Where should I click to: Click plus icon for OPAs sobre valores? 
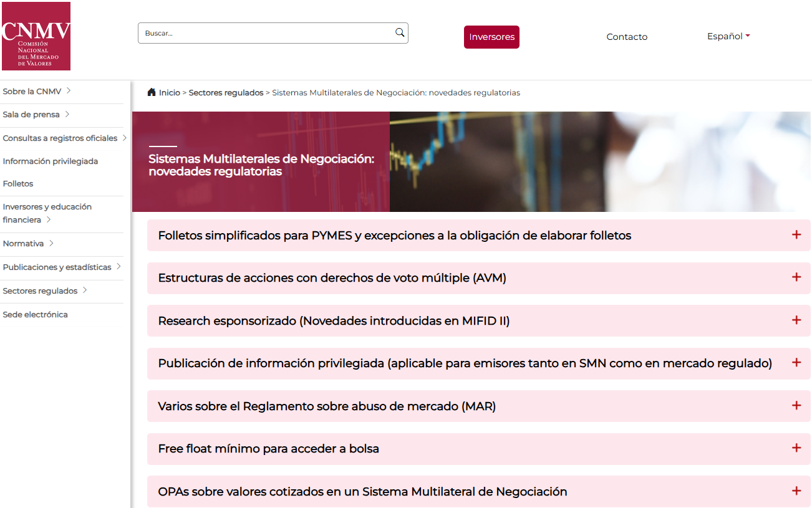[796, 491]
